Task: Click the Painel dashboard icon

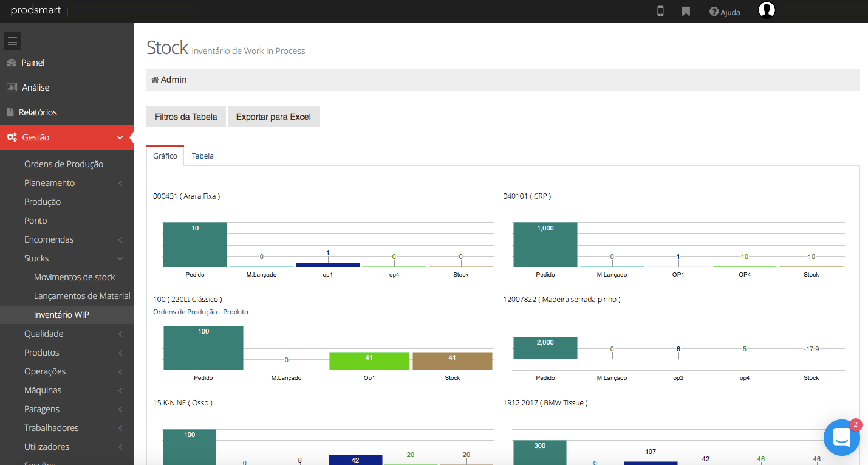Action: click(12, 63)
